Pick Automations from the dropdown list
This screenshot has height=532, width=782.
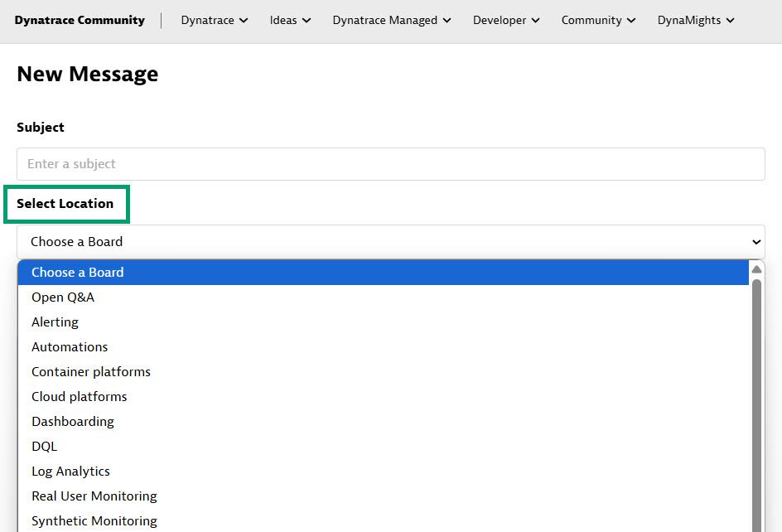(70, 347)
